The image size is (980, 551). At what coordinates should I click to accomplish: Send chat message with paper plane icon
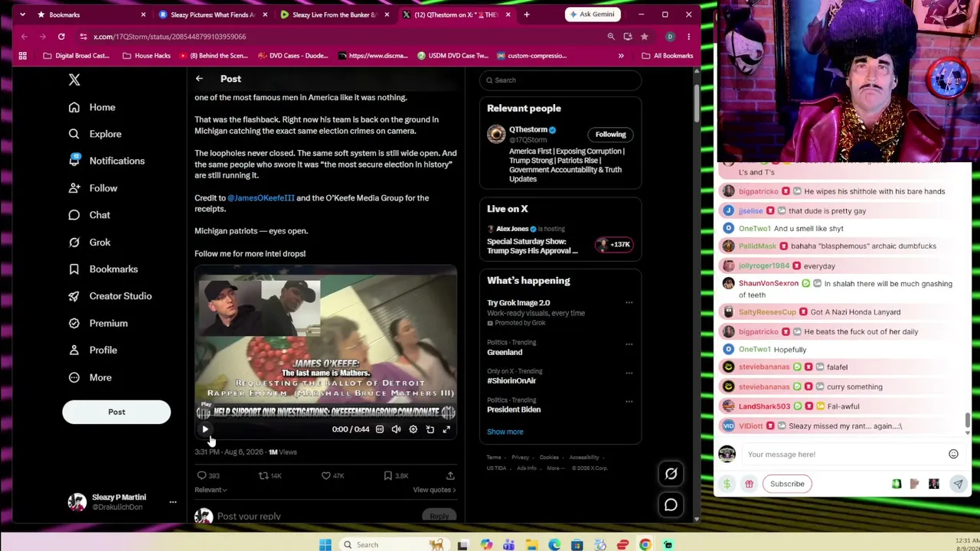pyautogui.click(x=958, y=484)
